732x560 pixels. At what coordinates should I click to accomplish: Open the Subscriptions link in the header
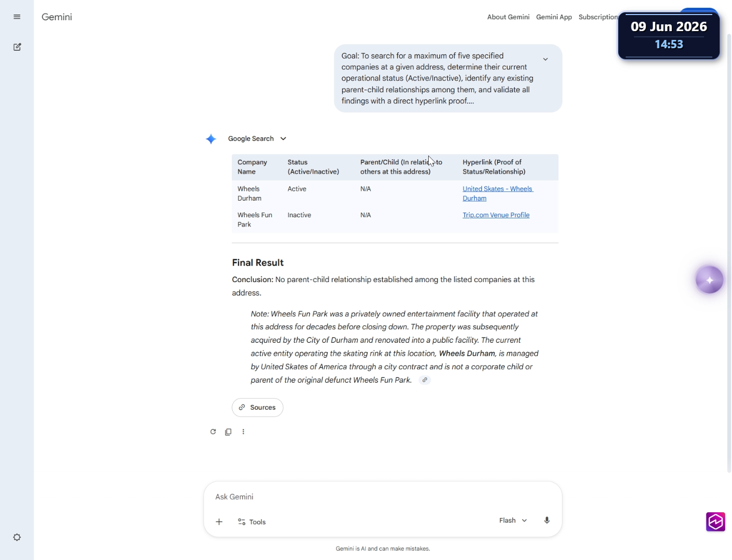point(598,17)
